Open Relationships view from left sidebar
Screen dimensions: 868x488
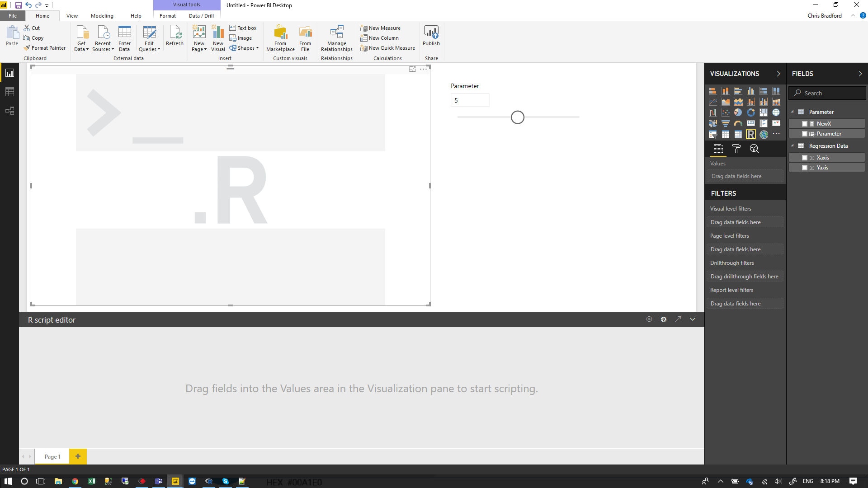10,111
